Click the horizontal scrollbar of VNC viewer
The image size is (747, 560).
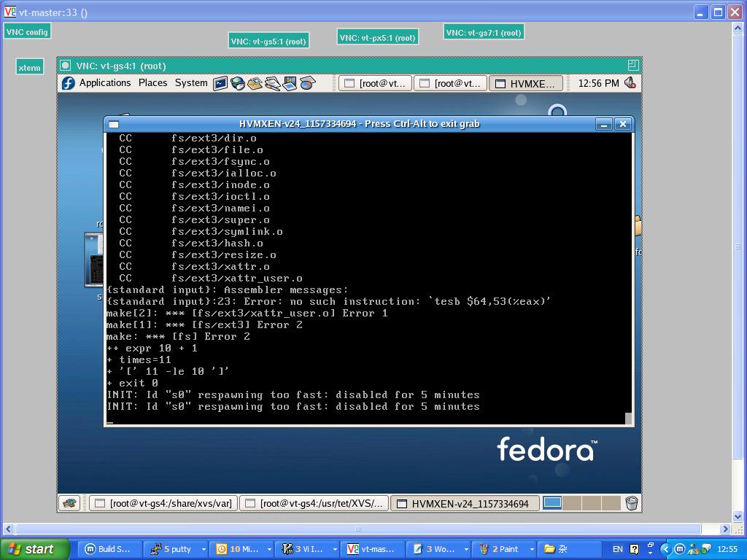pos(357,529)
